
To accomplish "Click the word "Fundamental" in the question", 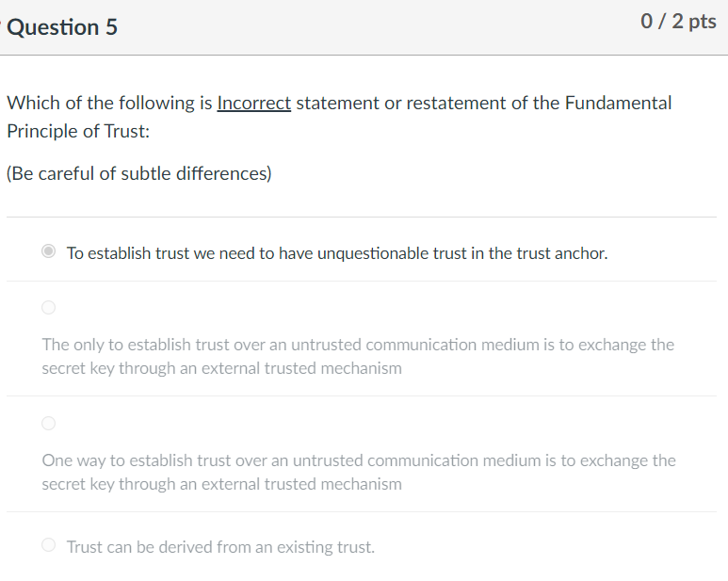I will (618, 103).
